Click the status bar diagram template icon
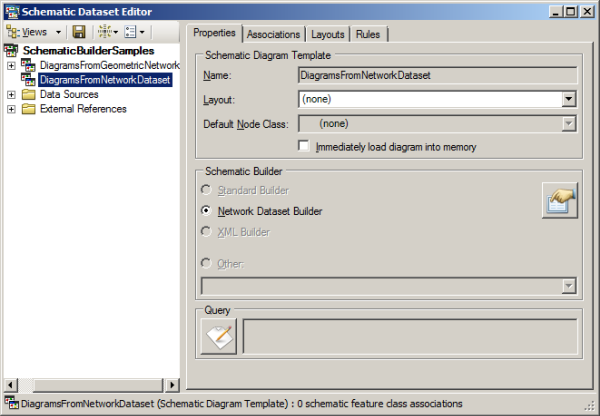Screen dimensions: 600x416 click(12, 403)
